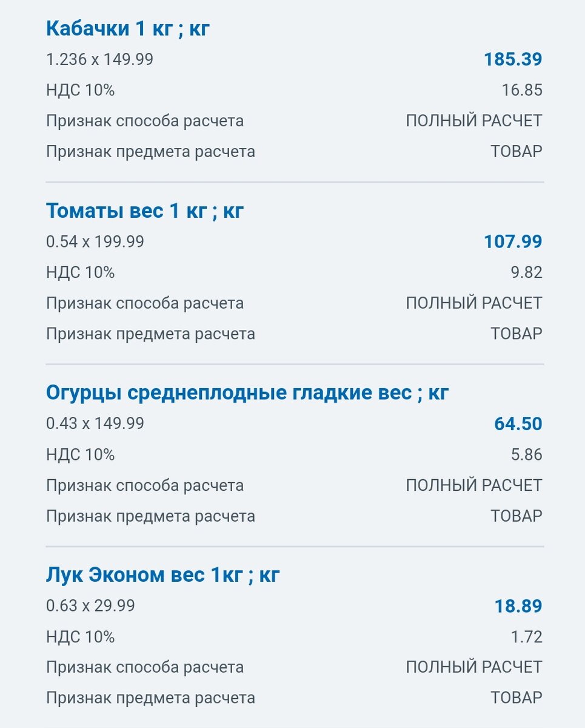The image size is (585, 728).
Task: Select the Огурцы среднеплодные гладкие вес title
Action: click(x=247, y=393)
